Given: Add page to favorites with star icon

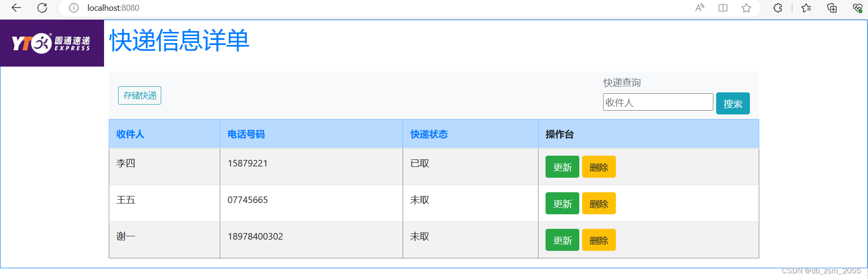Looking at the screenshot, I should click(746, 8).
